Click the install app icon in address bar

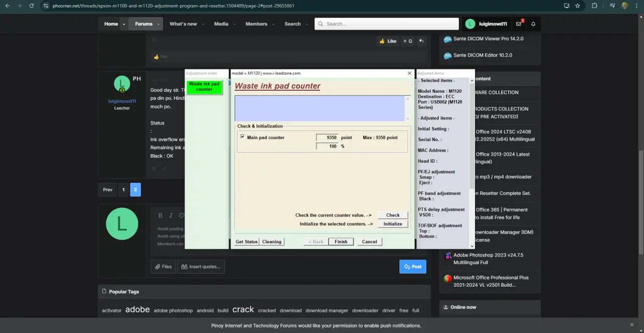[x=567, y=6]
